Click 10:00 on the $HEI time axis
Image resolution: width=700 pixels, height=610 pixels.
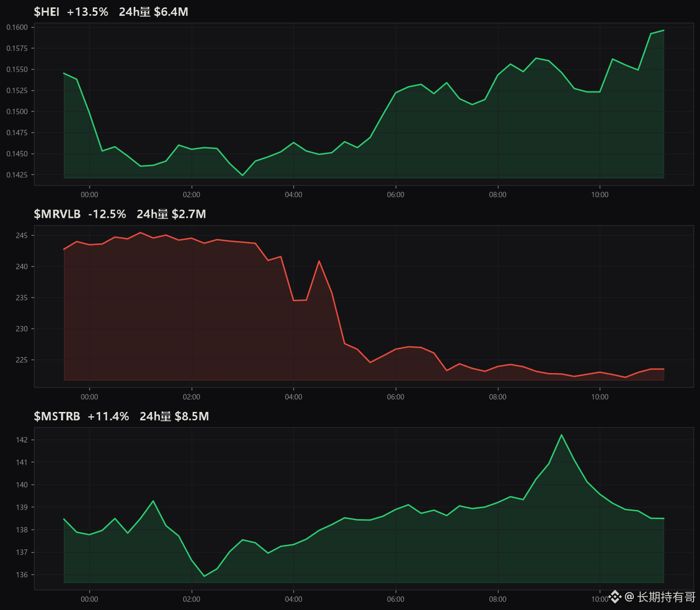pyautogui.click(x=600, y=195)
